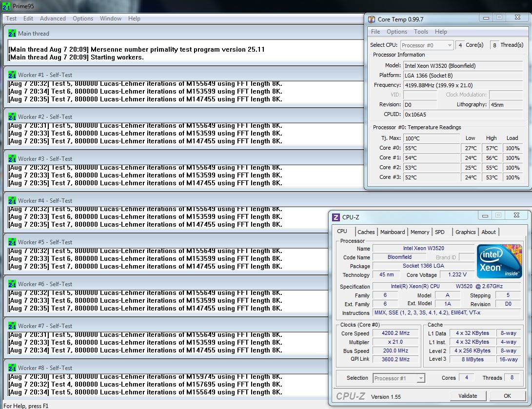Viewport: 532px width, 409px height.
Task: Click the Prime95 title bar icon
Action: point(6,6)
